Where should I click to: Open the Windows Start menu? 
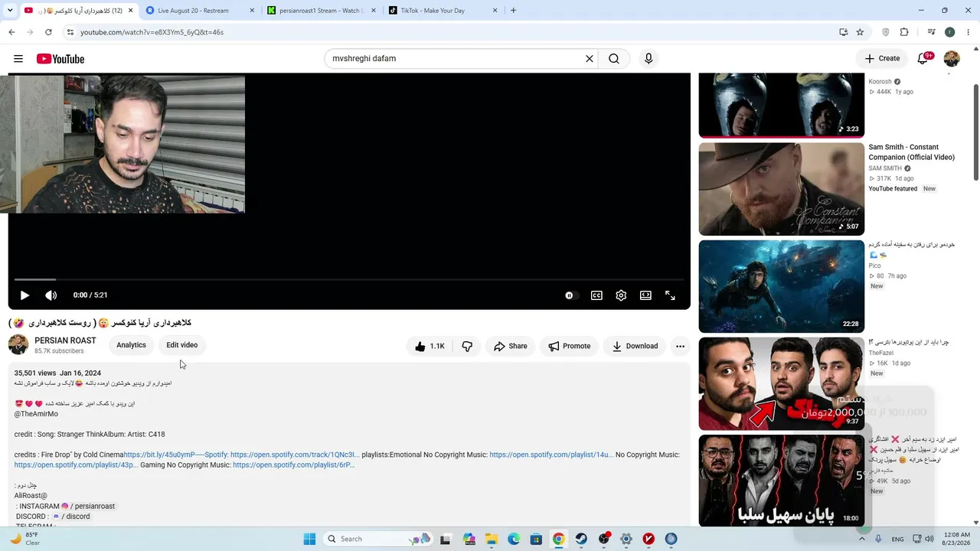point(309,539)
